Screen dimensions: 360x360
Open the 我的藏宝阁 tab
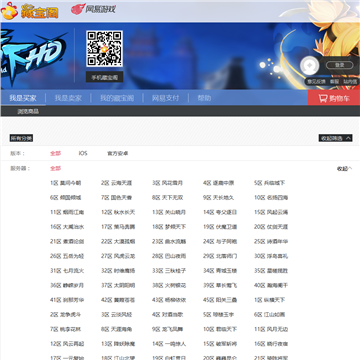pyautogui.click(x=117, y=98)
